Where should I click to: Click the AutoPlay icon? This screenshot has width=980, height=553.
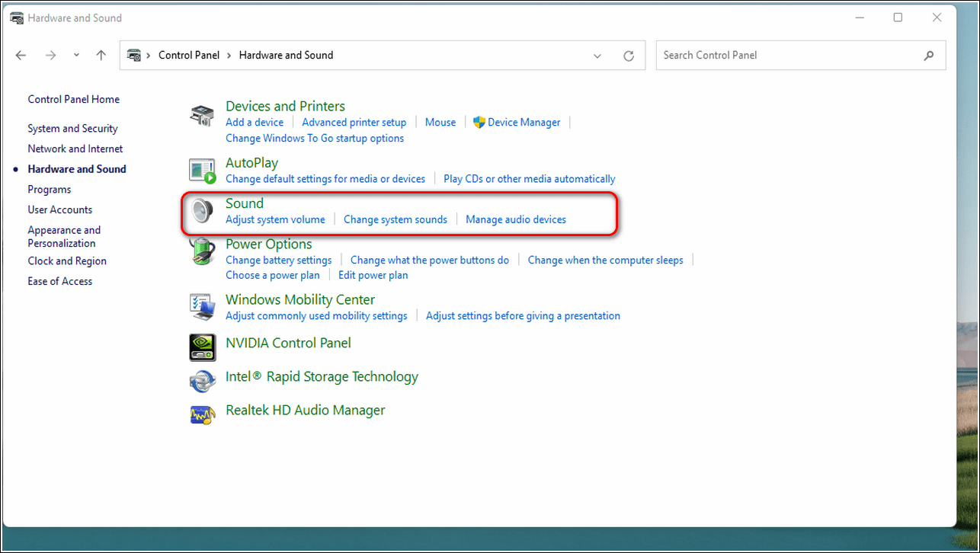point(202,171)
